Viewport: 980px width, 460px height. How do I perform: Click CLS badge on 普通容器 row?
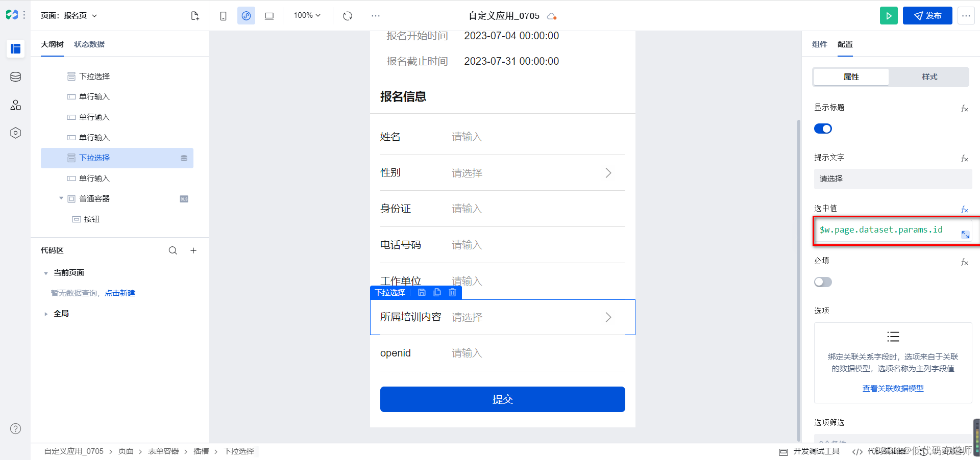[x=184, y=199]
